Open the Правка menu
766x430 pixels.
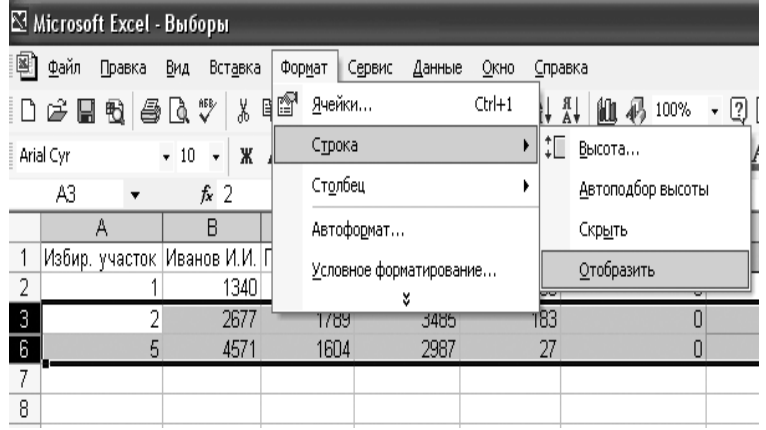coord(123,68)
